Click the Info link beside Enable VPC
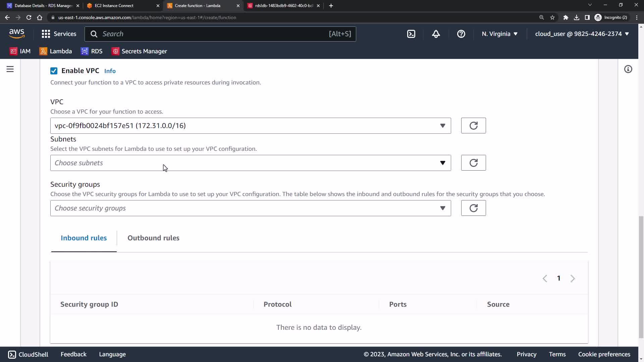The height and width of the screenshot is (362, 644). tap(110, 71)
